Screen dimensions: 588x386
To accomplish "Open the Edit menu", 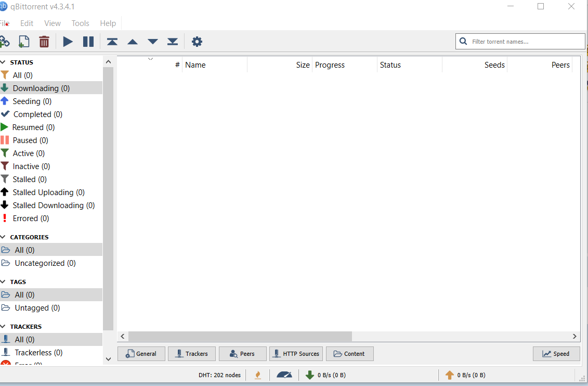I will pyautogui.click(x=27, y=23).
